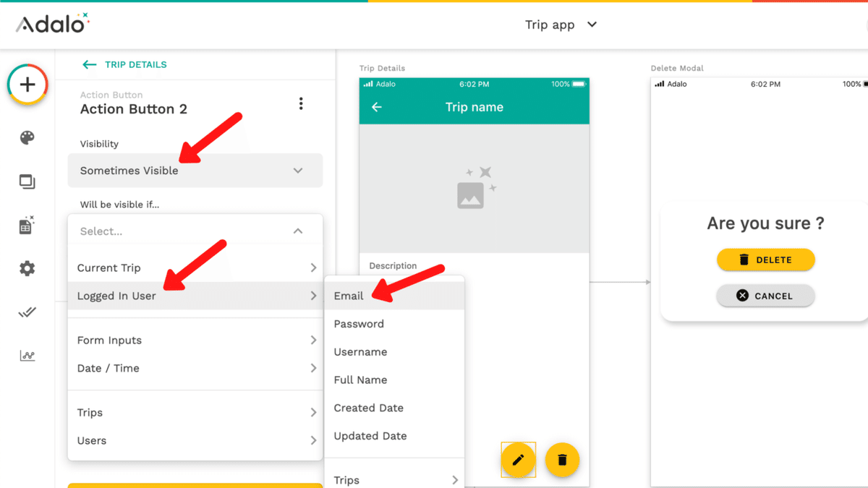868x488 pixels.
Task: Expand the Users collection option
Action: point(195,440)
